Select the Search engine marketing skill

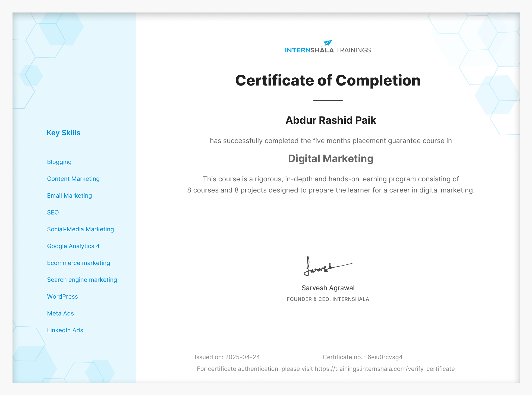[82, 280]
